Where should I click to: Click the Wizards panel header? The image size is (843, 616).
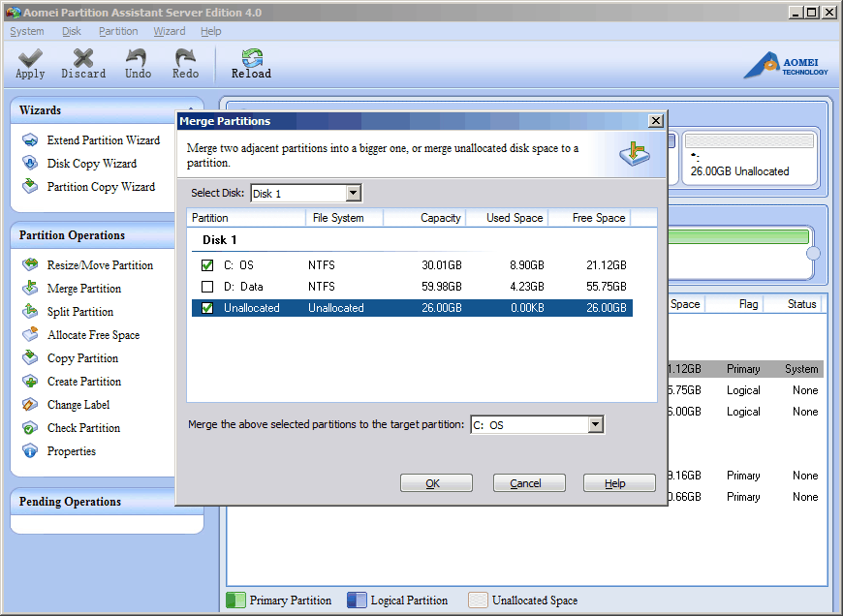point(107,110)
